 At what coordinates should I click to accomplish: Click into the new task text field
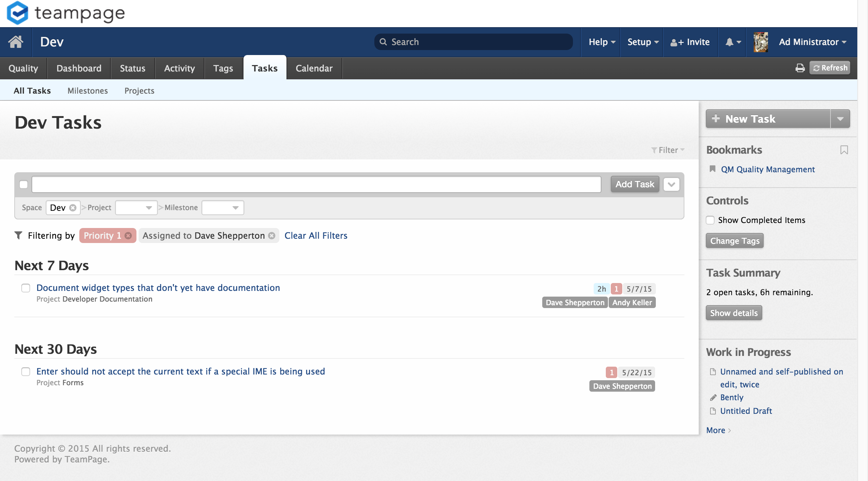316,184
